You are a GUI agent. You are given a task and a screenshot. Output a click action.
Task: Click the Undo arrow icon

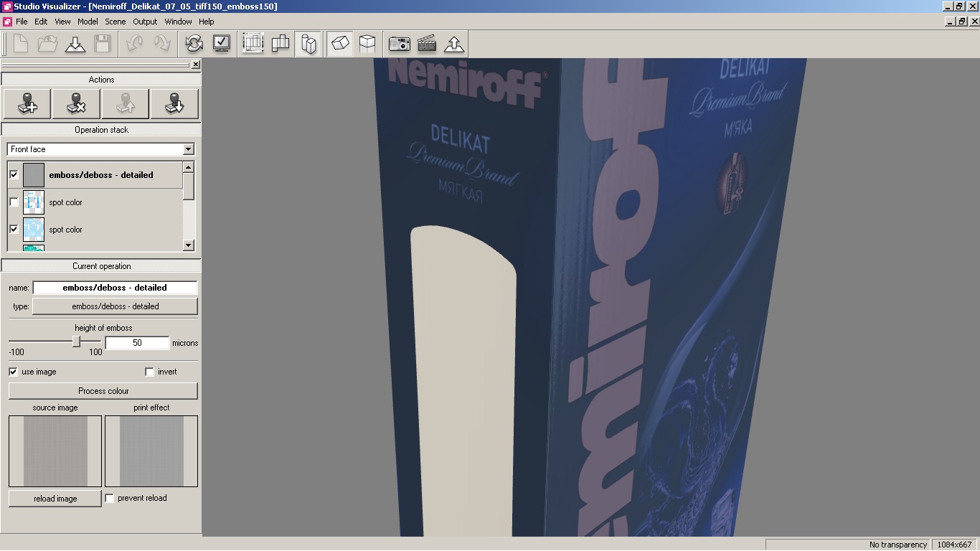click(134, 44)
